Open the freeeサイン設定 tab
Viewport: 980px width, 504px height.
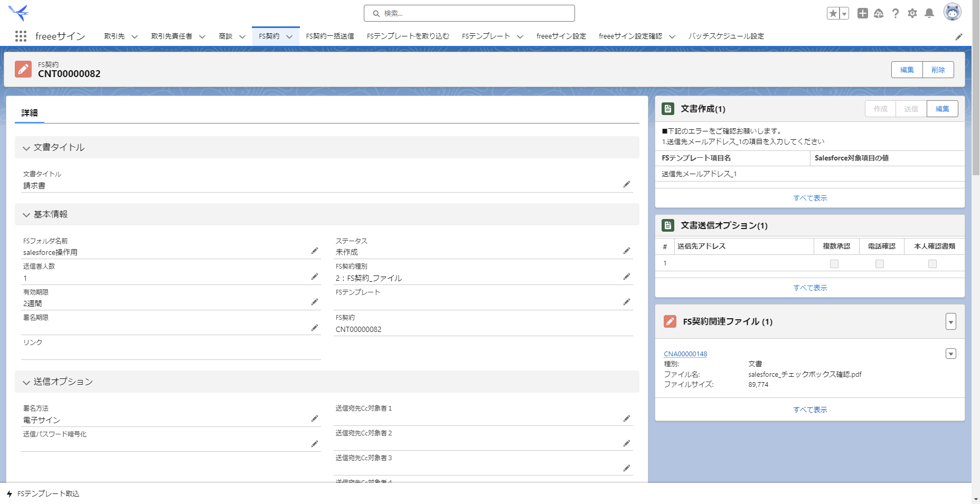(x=561, y=36)
